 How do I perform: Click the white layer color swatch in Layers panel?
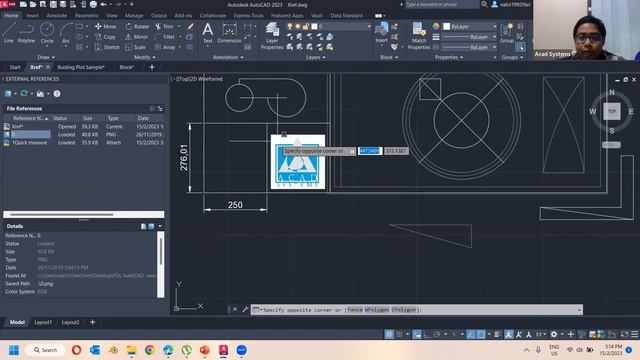pos(314,27)
